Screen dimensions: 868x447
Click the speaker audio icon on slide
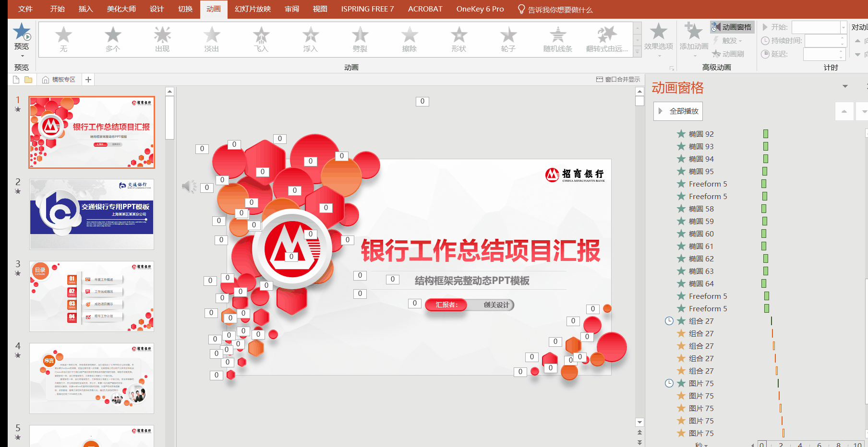coord(189,186)
